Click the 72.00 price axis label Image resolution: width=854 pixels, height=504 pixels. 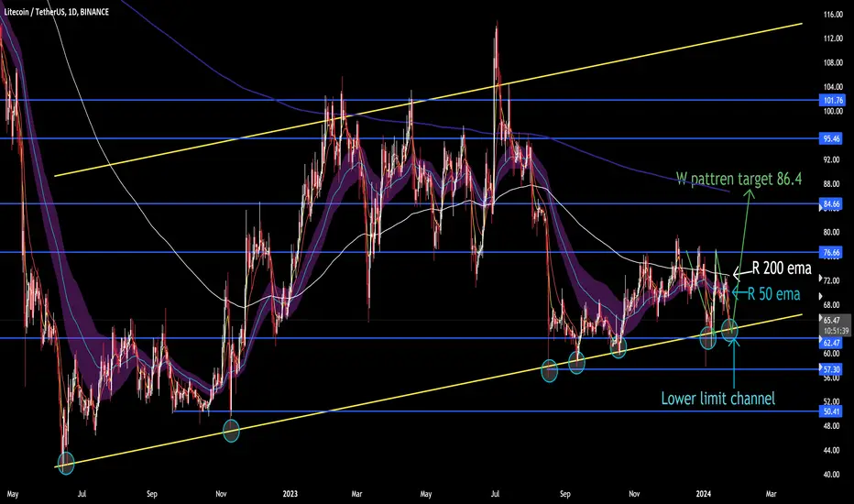coord(832,280)
